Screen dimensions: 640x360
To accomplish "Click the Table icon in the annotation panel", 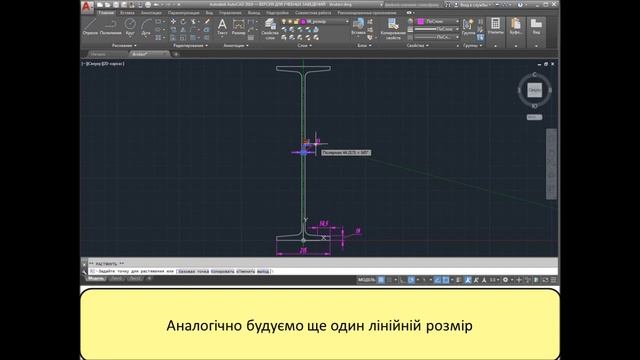I will [251, 38].
